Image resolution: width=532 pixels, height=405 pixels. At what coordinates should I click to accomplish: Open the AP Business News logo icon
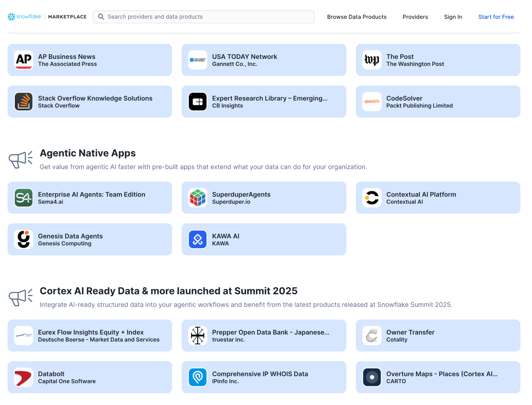(24, 60)
